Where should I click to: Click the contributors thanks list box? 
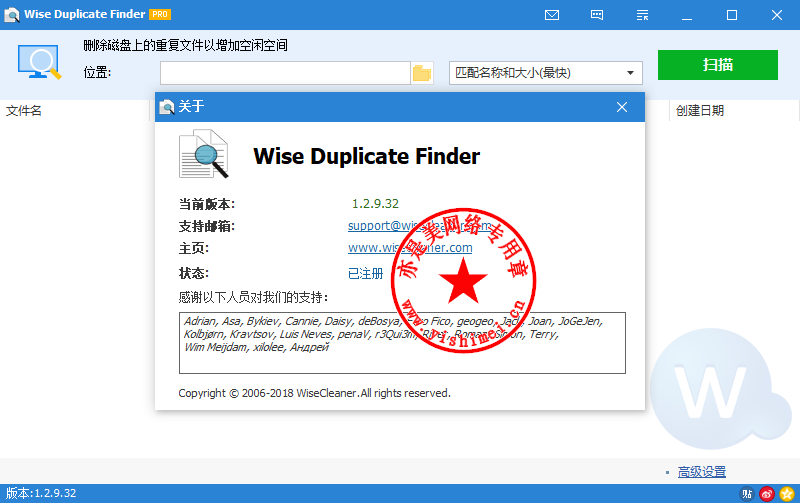(402, 343)
